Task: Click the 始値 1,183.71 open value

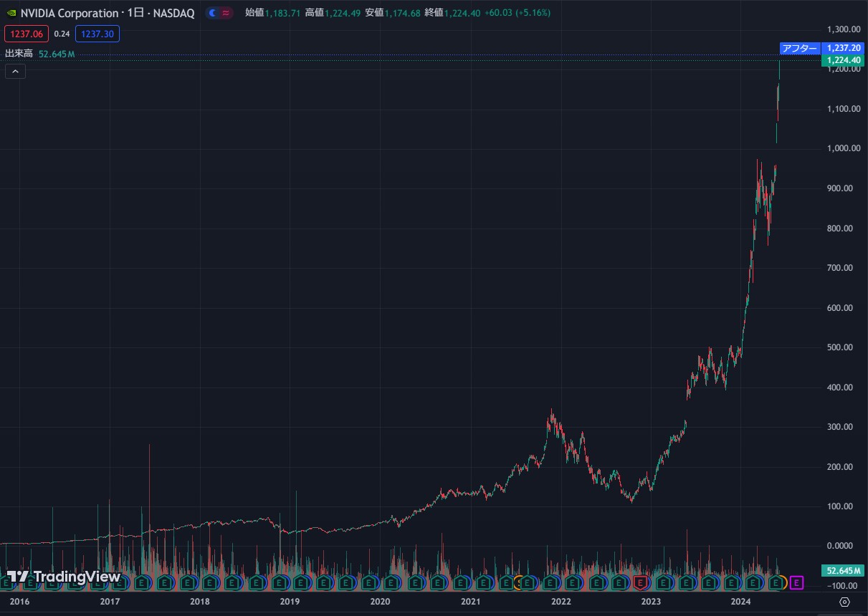Action: click(x=272, y=13)
